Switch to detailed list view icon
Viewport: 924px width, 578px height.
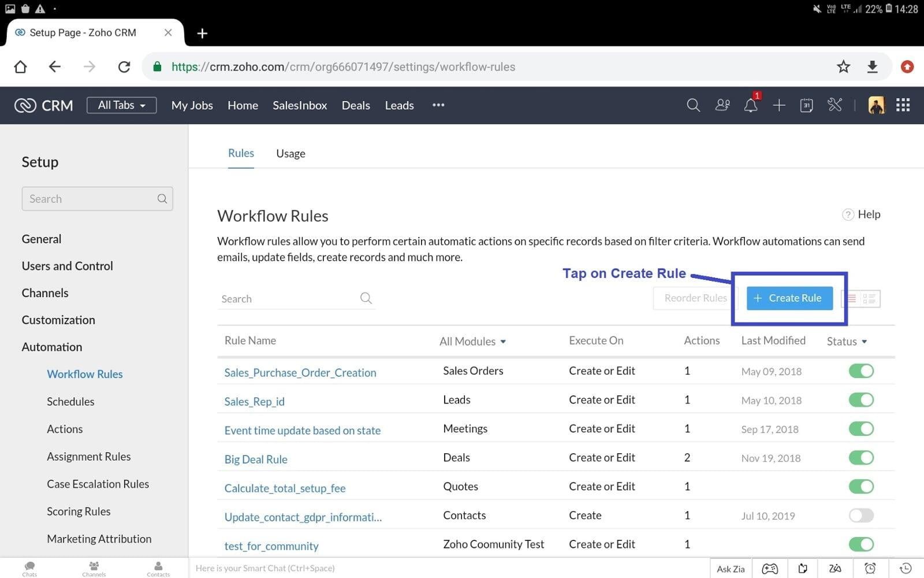(x=870, y=299)
